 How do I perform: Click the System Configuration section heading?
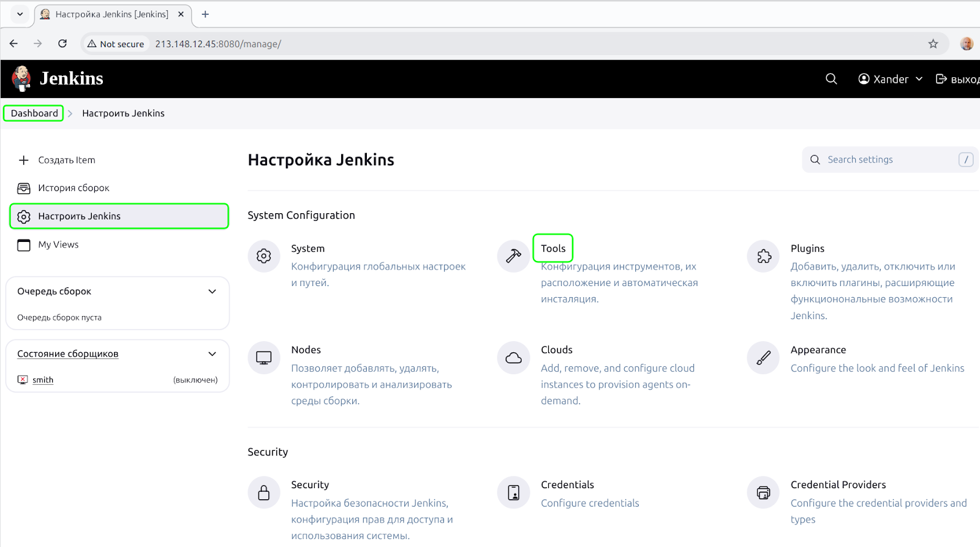pos(301,215)
